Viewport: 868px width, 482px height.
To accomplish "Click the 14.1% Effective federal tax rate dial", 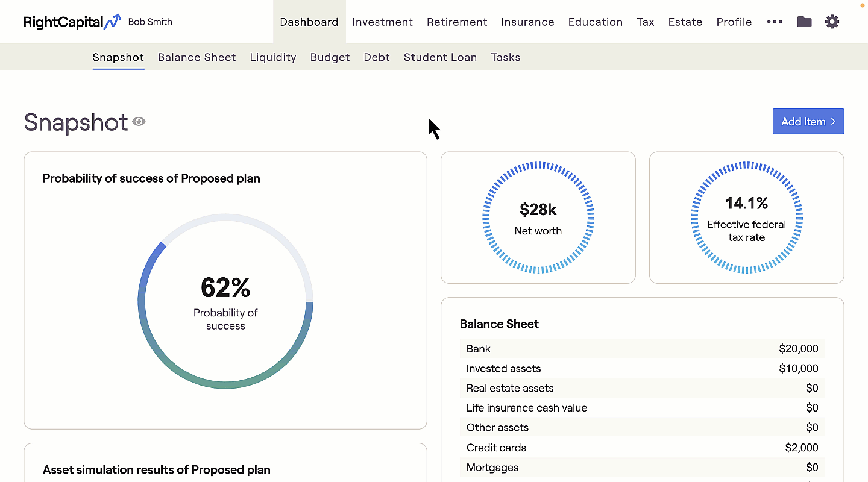I will (x=747, y=218).
